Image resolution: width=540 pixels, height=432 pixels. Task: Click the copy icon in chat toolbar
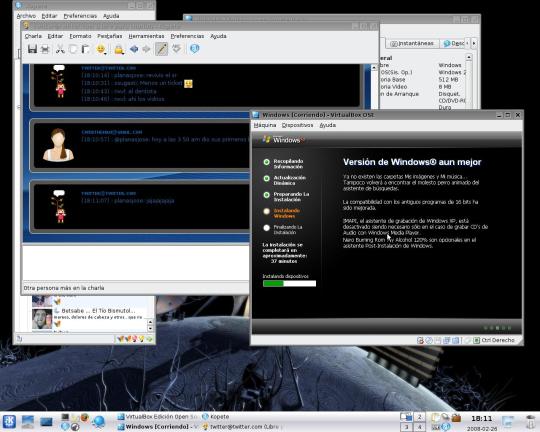tap(73, 50)
